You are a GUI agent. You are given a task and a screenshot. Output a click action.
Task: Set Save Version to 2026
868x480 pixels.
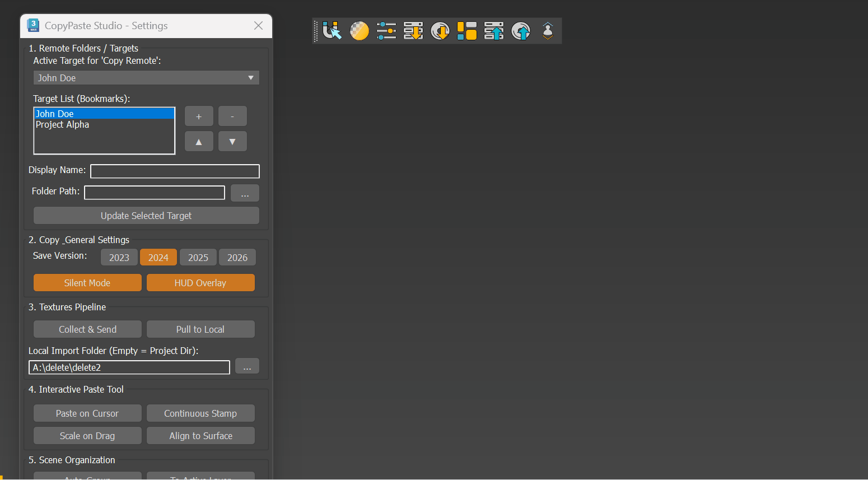237,258
